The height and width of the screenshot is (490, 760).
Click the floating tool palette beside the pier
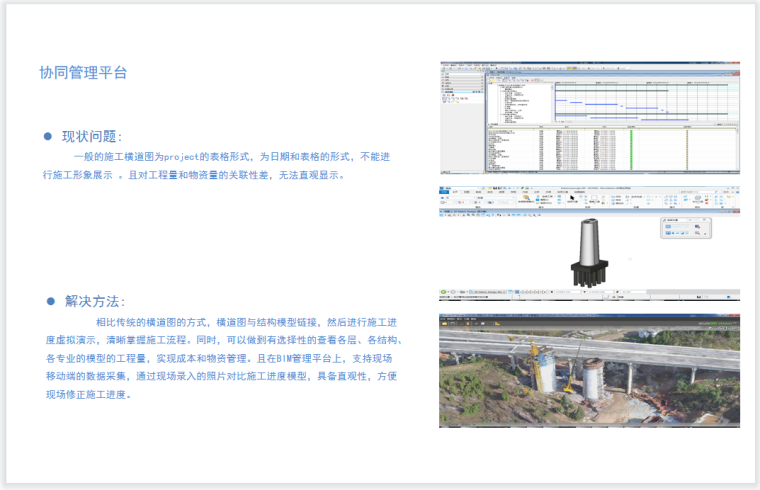coord(685,229)
